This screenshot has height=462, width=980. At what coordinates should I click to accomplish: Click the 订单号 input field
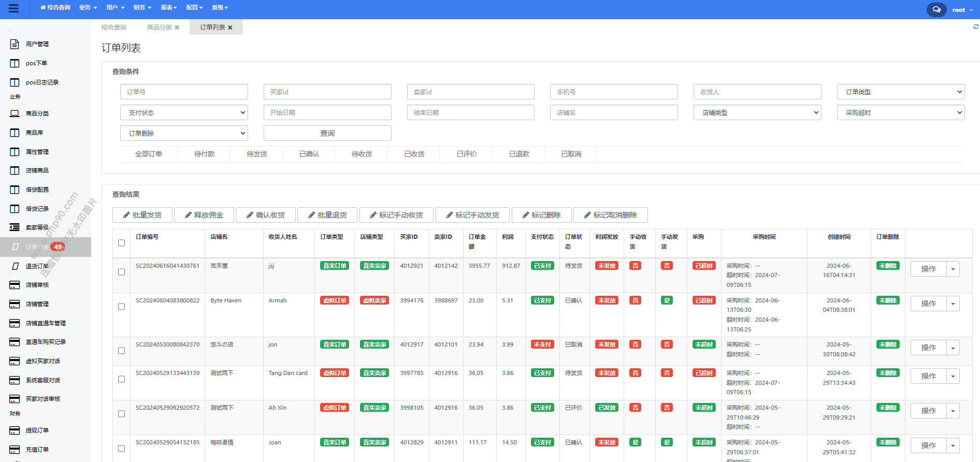184,92
